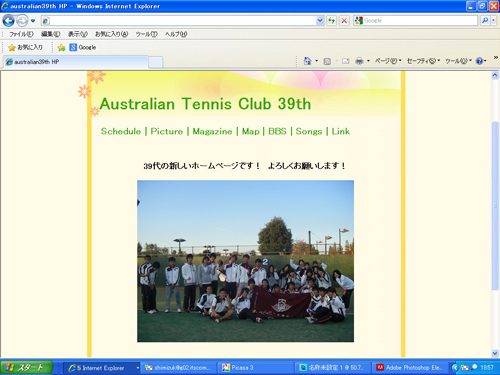500x375 pixels.
Task: Open the Link page link
Action: click(341, 131)
